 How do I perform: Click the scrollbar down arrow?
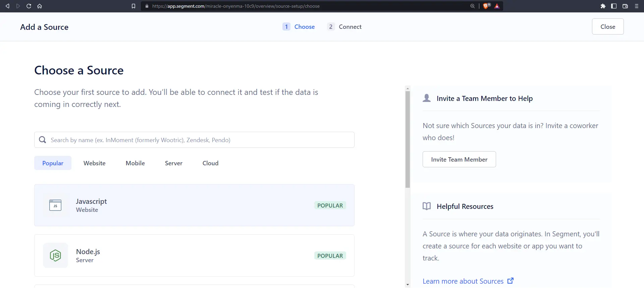tap(408, 285)
